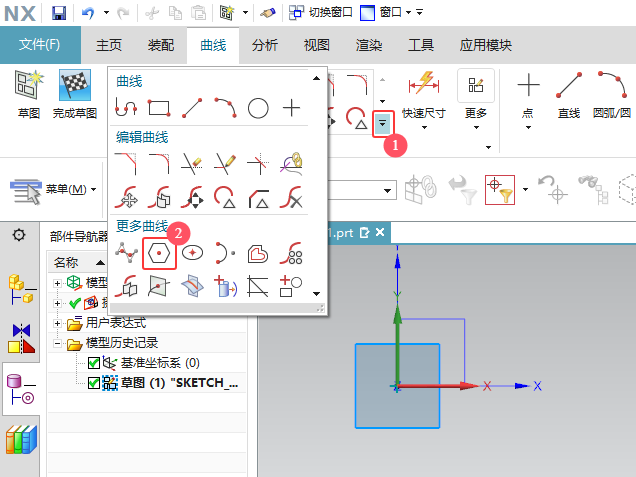The width and height of the screenshot is (636, 477).
Task: Select the 模型历史记录 tree row
Action: (147, 344)
